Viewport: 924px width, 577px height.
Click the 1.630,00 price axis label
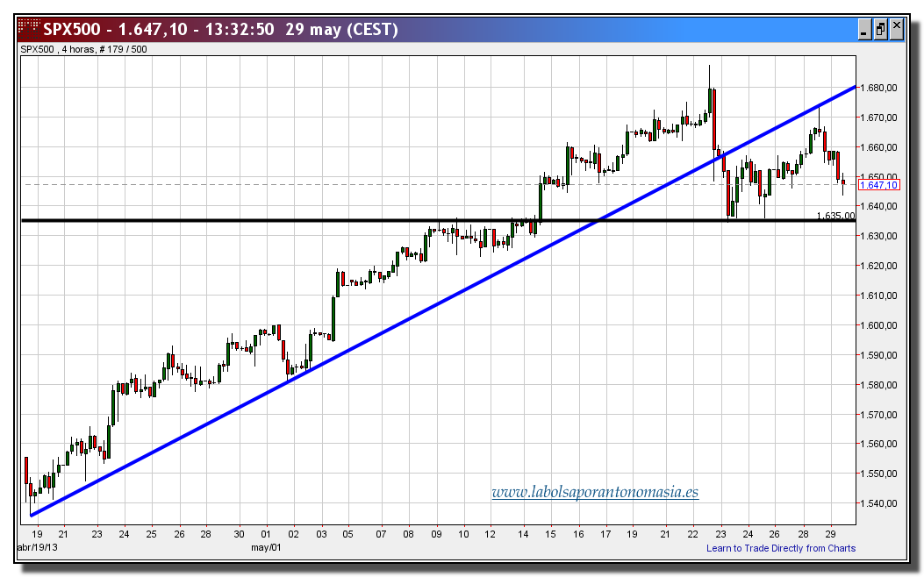[878, 236]
